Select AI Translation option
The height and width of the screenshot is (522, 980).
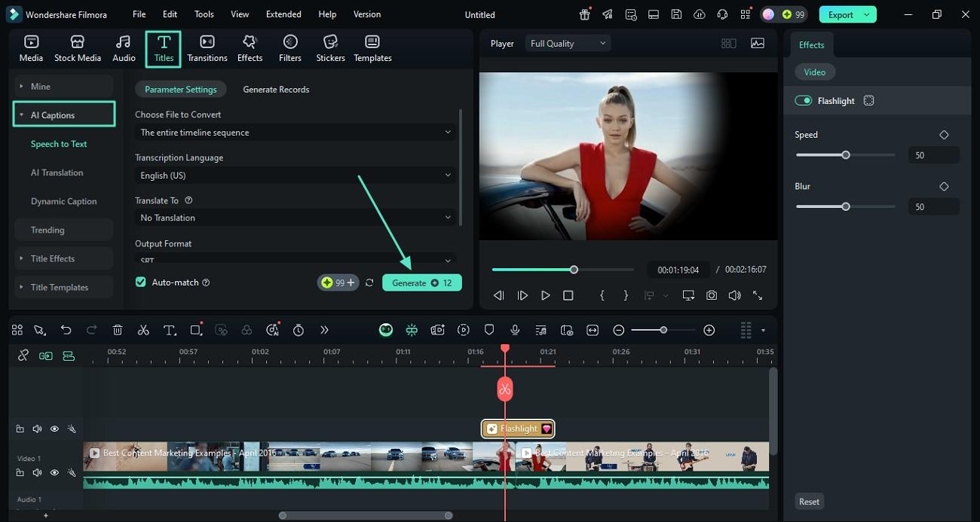57,172
